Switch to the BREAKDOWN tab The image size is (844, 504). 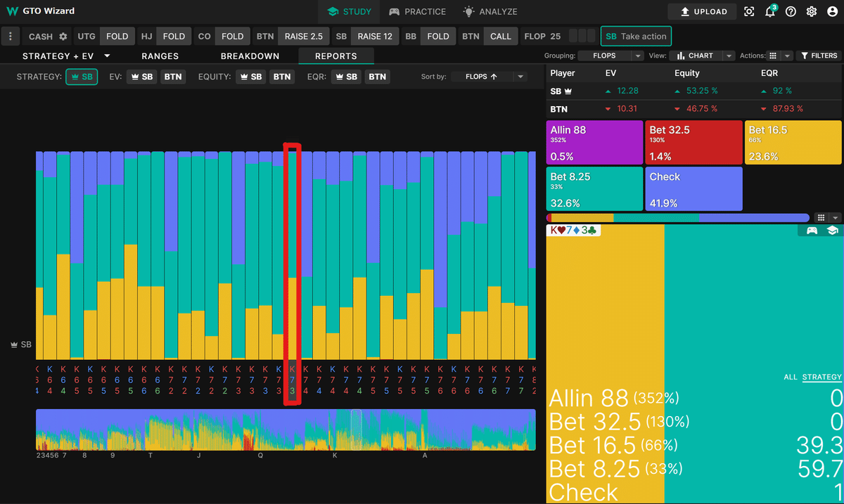[x=250, y=56]
